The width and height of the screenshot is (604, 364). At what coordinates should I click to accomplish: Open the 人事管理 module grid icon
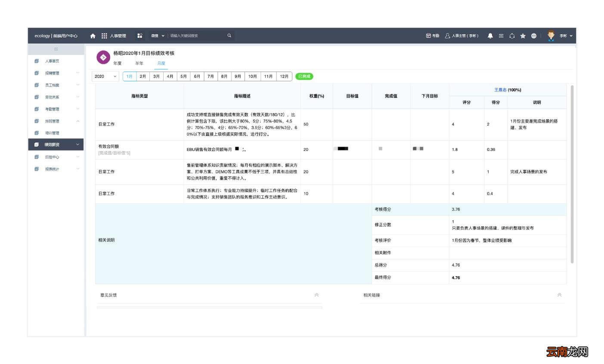pos(104,36)
